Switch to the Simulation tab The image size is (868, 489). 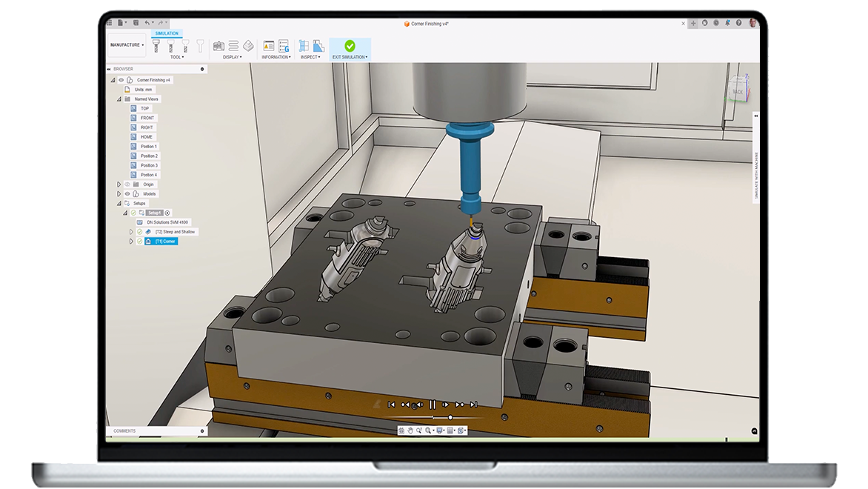(x=166, y=33)
